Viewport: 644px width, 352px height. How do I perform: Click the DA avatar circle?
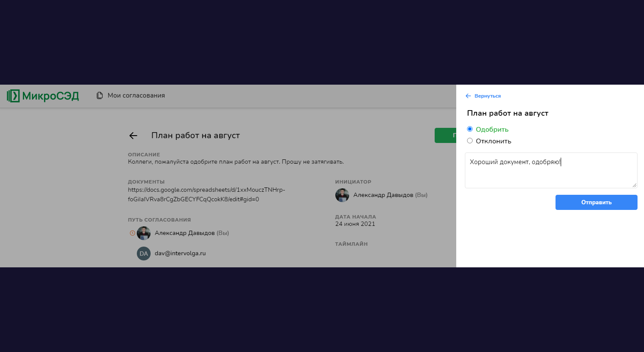pyautogui.click(x=144, y=254)
